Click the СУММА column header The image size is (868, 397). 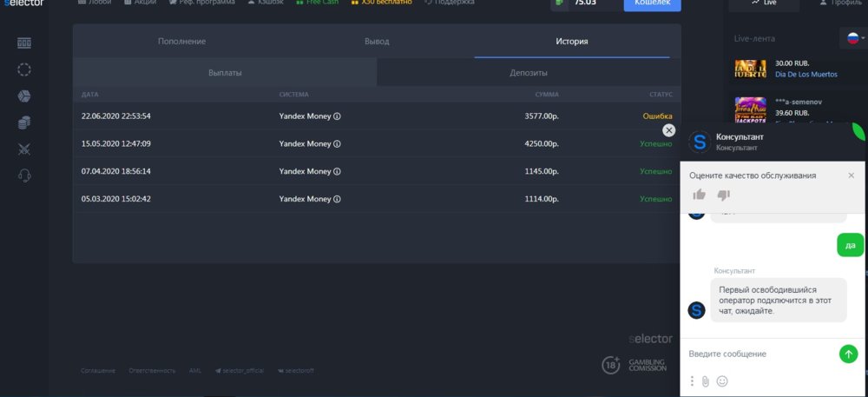(547, 95)
